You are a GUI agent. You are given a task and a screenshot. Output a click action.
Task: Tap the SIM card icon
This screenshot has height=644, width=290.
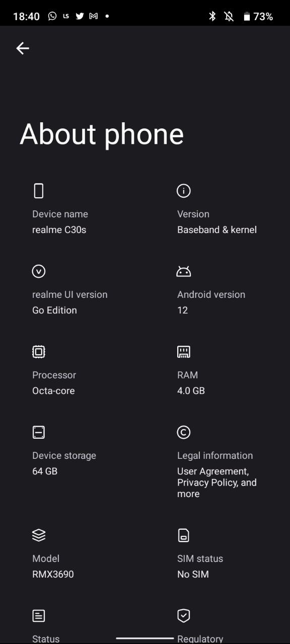(184, 535)
